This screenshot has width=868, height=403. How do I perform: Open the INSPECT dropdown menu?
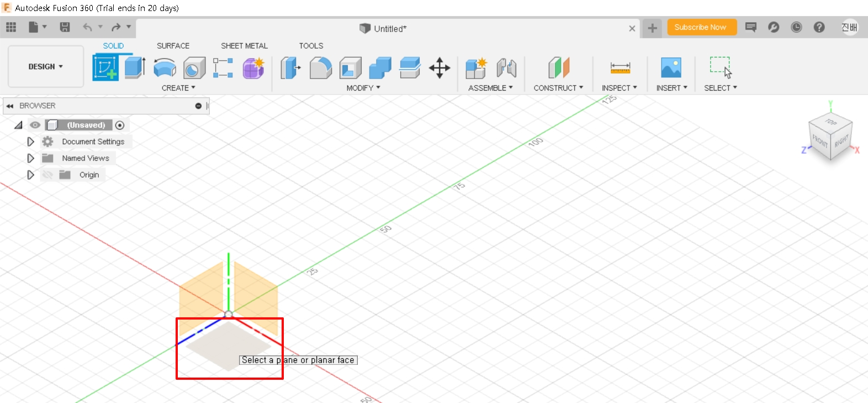[x=620, y=88]
